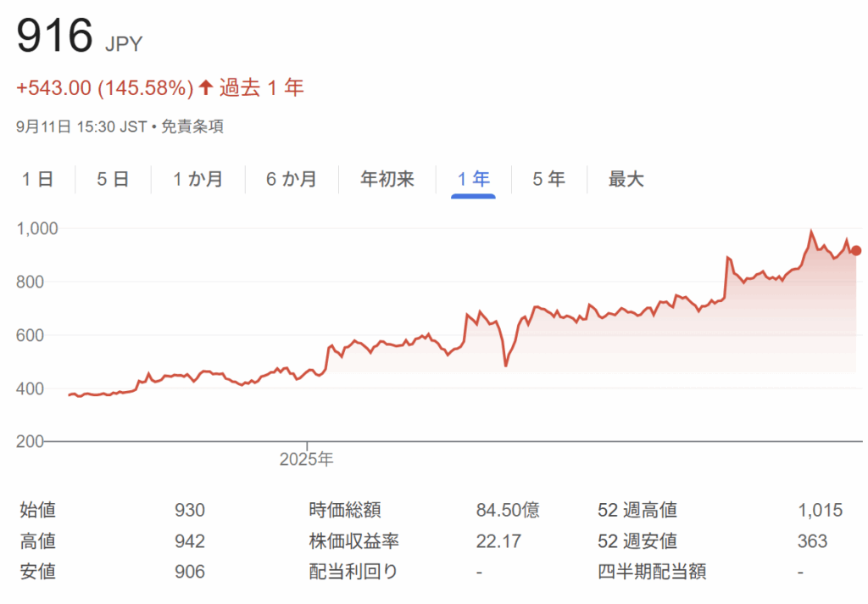The height and width of the screenshot is (604, 868).
Task: Show the 1か月 price chart
Action: [x=198, y=179]
